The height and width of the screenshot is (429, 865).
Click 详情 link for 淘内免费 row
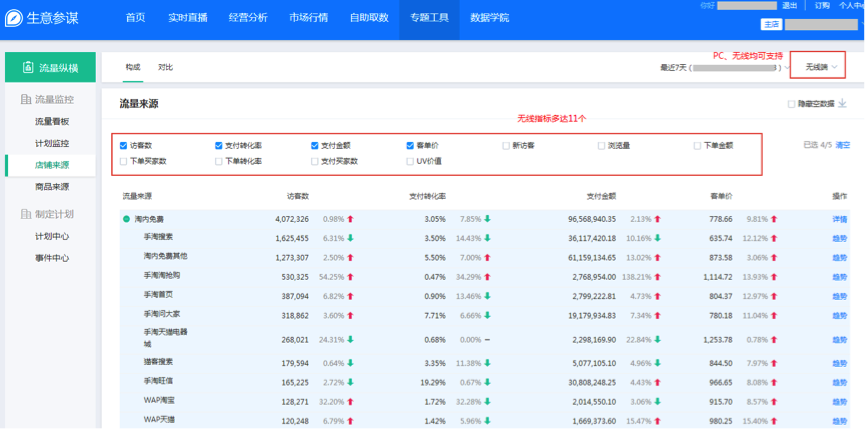[x=839, y=218]
